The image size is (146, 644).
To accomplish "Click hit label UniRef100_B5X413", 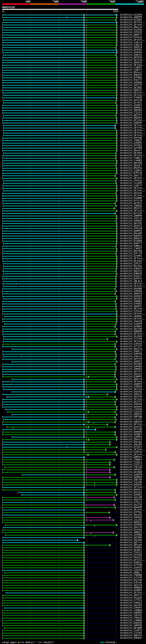I will click(x=131, y=72).
